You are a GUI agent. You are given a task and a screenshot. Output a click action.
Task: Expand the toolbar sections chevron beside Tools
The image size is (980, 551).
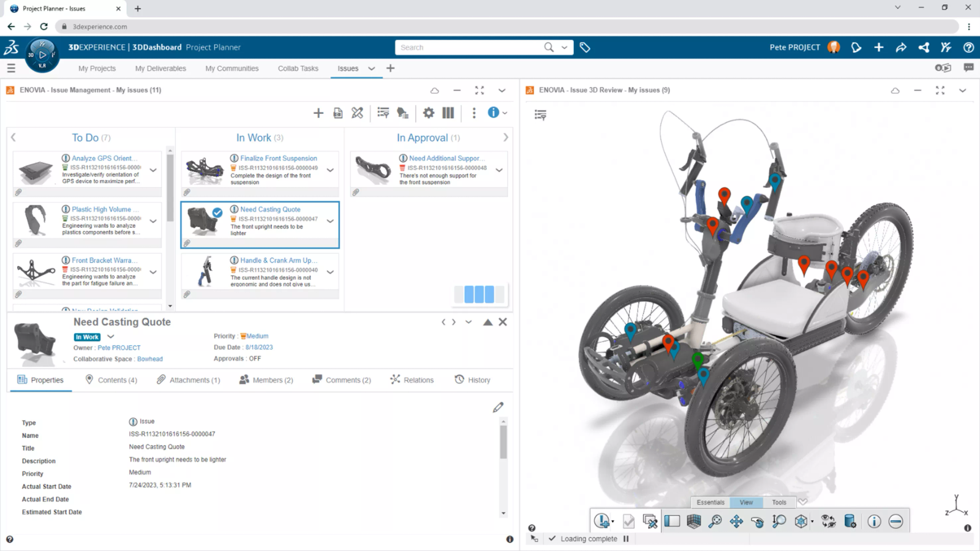click(802, 501)
